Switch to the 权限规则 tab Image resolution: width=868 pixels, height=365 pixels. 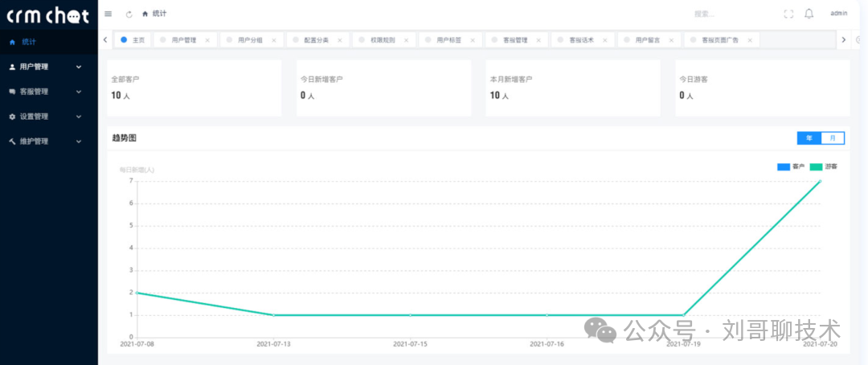[383, 40]
